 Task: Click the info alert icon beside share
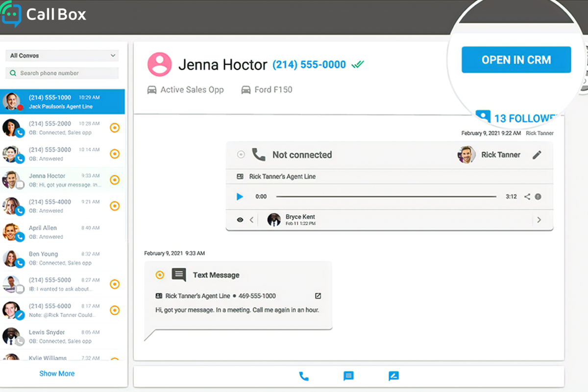click(x=538, y=197)
